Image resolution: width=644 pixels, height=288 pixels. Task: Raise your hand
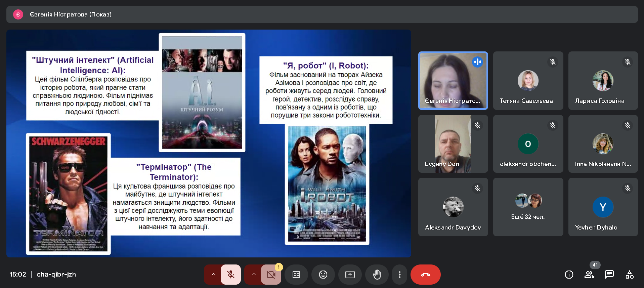coord(377,275)
